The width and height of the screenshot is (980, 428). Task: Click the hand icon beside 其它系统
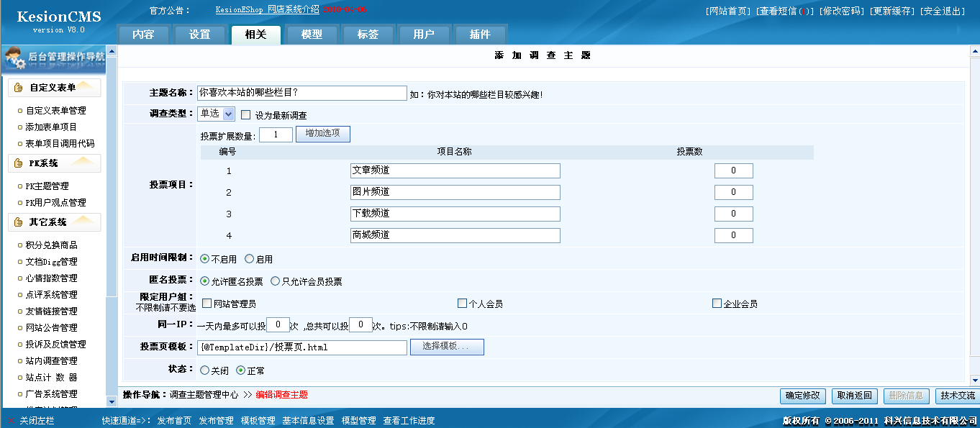click(x=19, y=222)
